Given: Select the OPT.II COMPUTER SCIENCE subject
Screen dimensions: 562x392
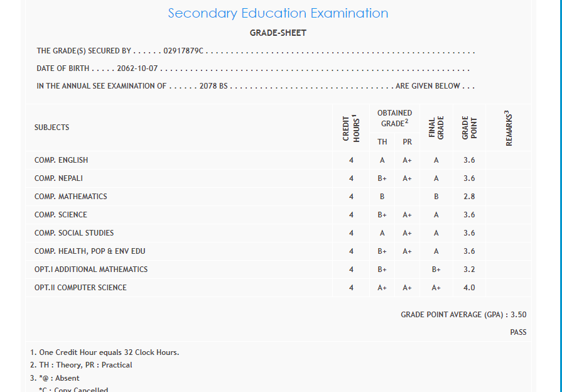Looking at the screenshot, I should click(80, 288).
